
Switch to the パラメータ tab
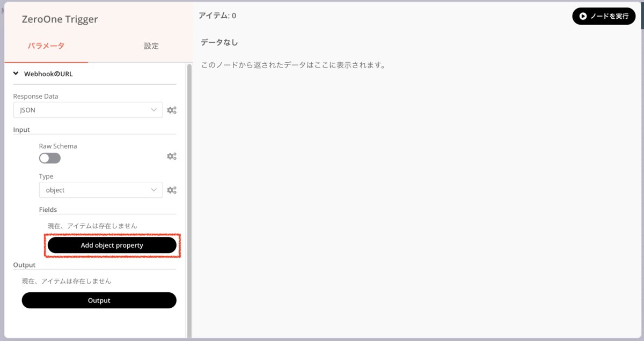coord(46,46)
